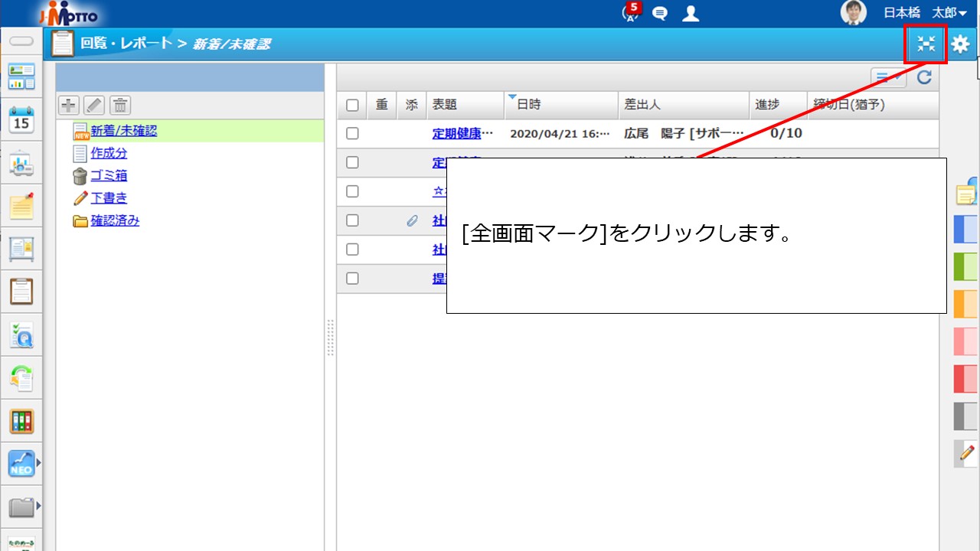
Task: Open the settings gear in header
Action: [960, 44]
